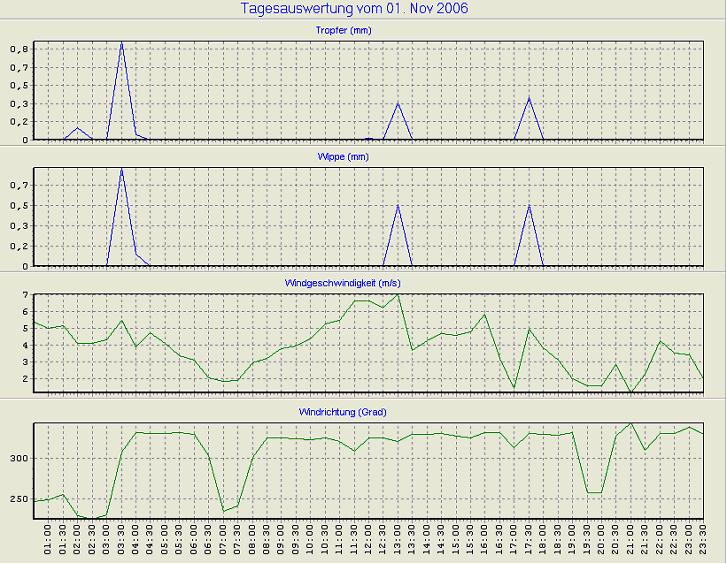Click the highest peak in Tropfer chart
726x564 pixels.
(121, 42)
